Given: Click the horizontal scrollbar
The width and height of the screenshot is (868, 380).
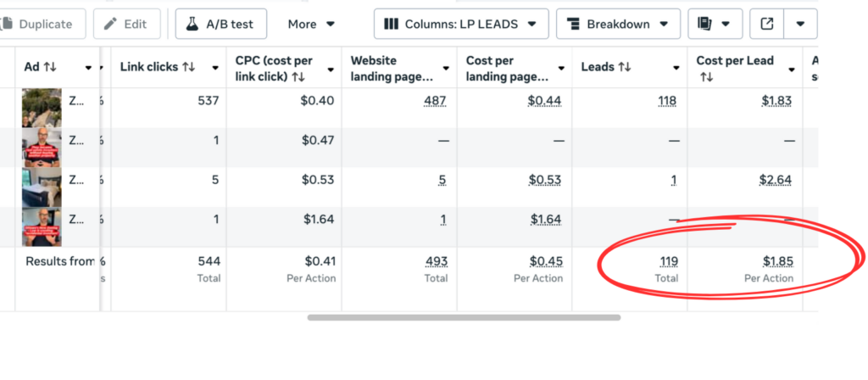Looking at the screenshot, I should pyautogui.click(x=464, y=317).
